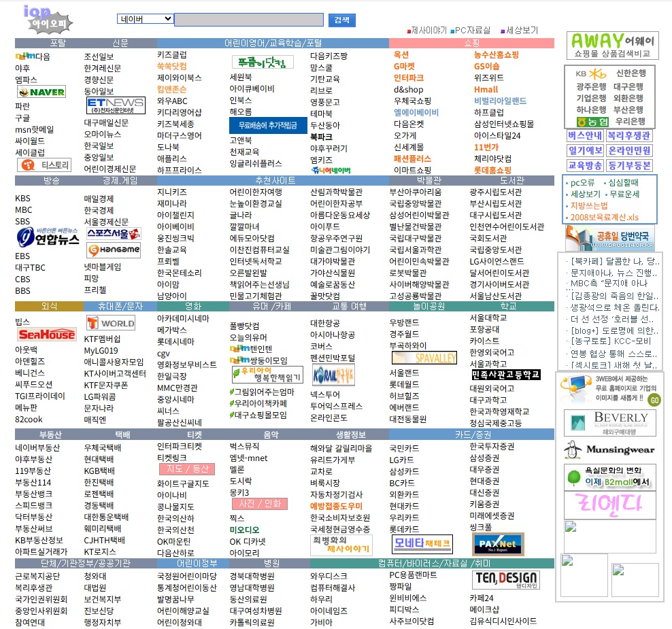
Task: Open the 부산아쿠아리움 link
Action: [416, 192]
